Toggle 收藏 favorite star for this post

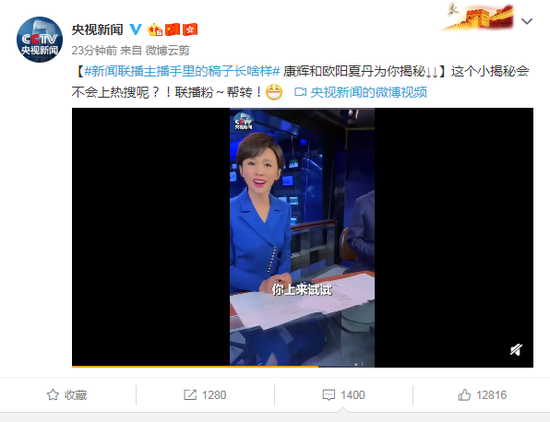coord(67,395)
